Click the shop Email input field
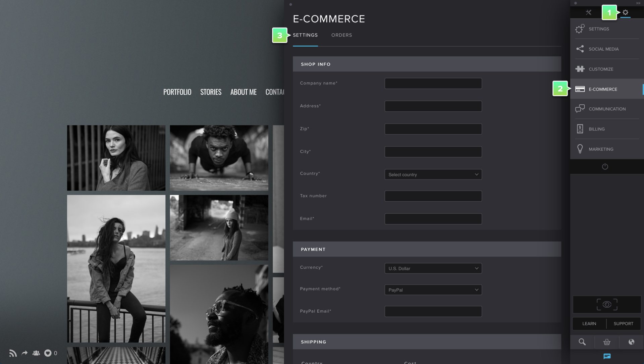Viewport: 644px width, 364px height. tap(433, 219)
